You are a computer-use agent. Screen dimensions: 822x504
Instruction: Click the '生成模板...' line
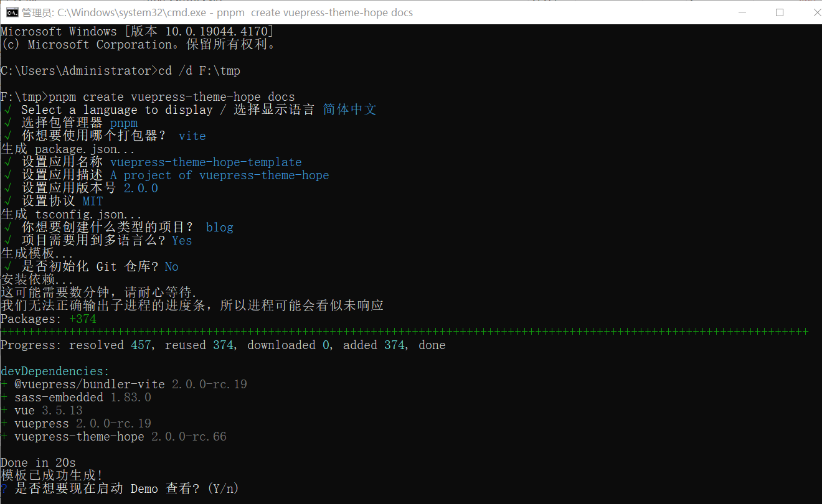(x=37, y=253)
